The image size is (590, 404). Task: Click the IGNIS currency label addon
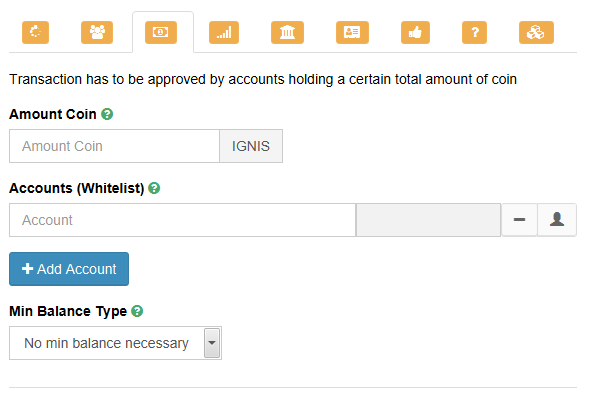pos(251,146)
